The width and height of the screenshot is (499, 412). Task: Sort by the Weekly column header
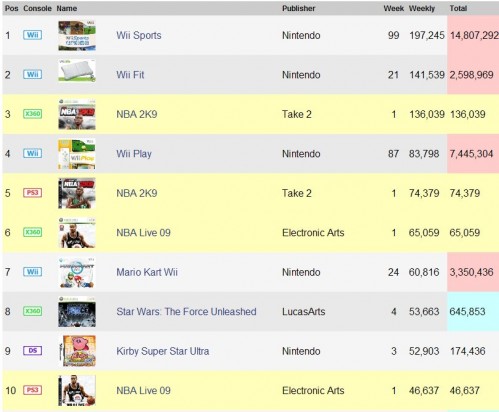click(x=422, y=8)
